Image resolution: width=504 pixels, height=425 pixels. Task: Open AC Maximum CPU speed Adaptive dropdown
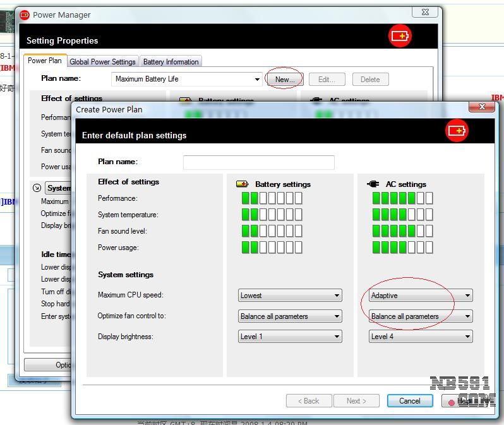click(x=421, y=296)
